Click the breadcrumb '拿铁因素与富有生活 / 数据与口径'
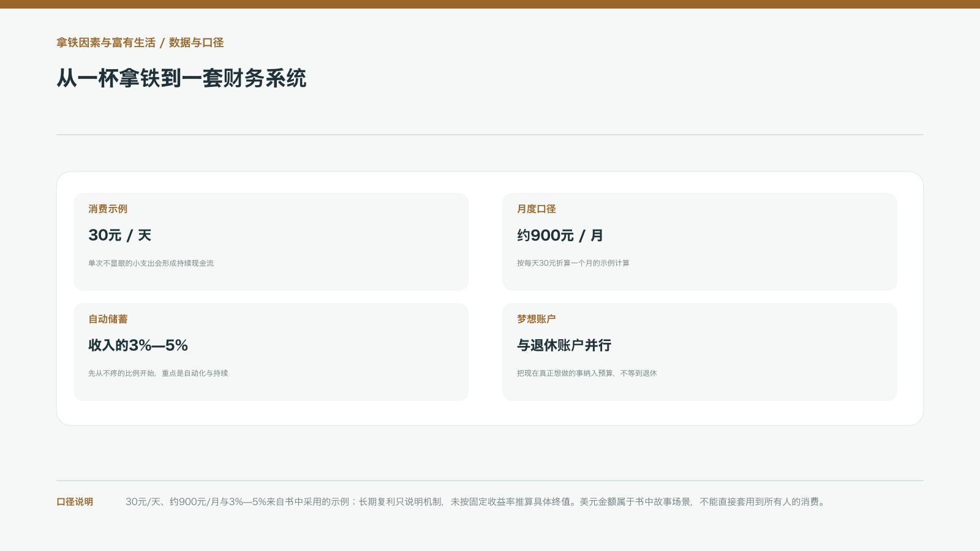This screenshot has width=980, height=551. (140, 43)
